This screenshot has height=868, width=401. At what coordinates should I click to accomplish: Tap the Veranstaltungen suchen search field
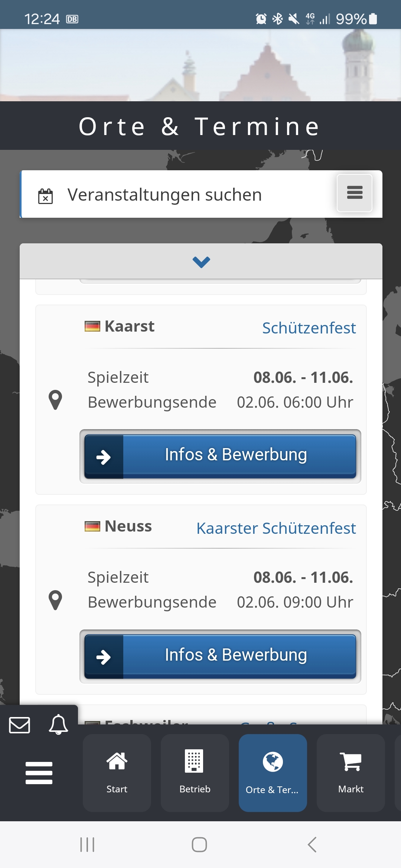(178, 195)
